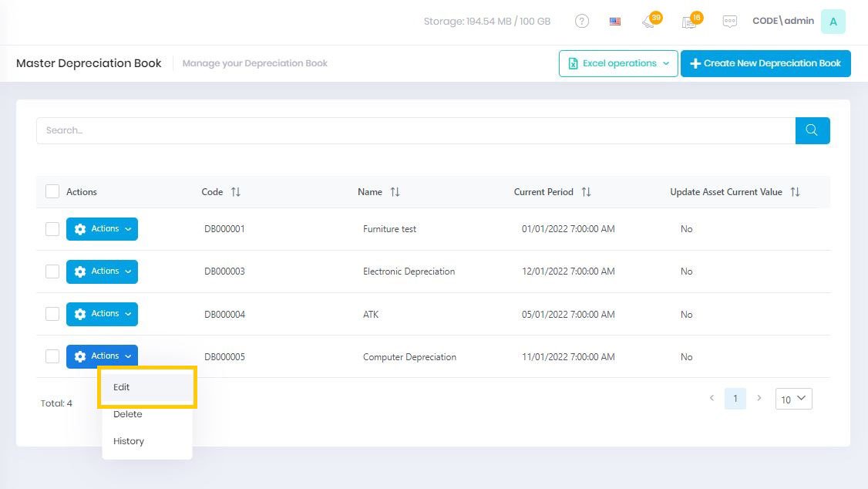868x489 pixels.
Task: Click the admin user avatar
Action: [833, 22]
